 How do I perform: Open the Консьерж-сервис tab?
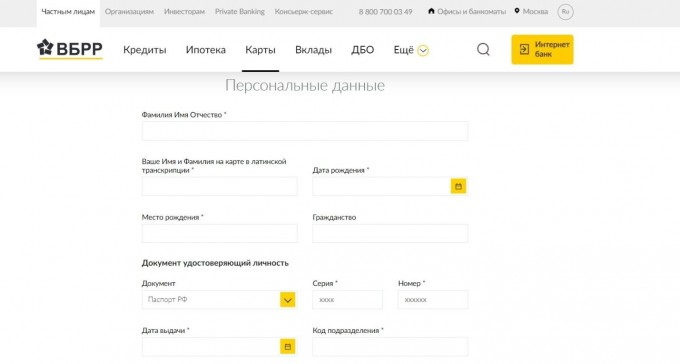click(x=304, y=12)
